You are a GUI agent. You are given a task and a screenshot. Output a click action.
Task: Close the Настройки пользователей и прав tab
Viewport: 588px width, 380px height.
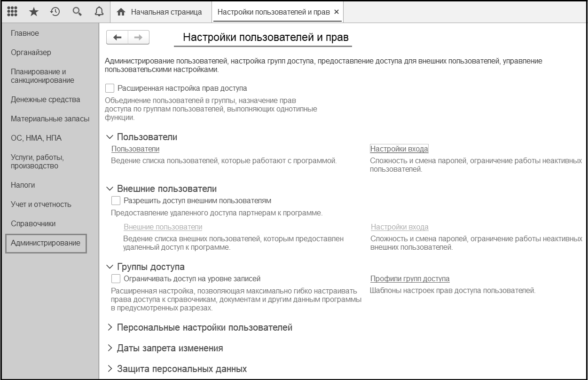[x=336, y=12]
